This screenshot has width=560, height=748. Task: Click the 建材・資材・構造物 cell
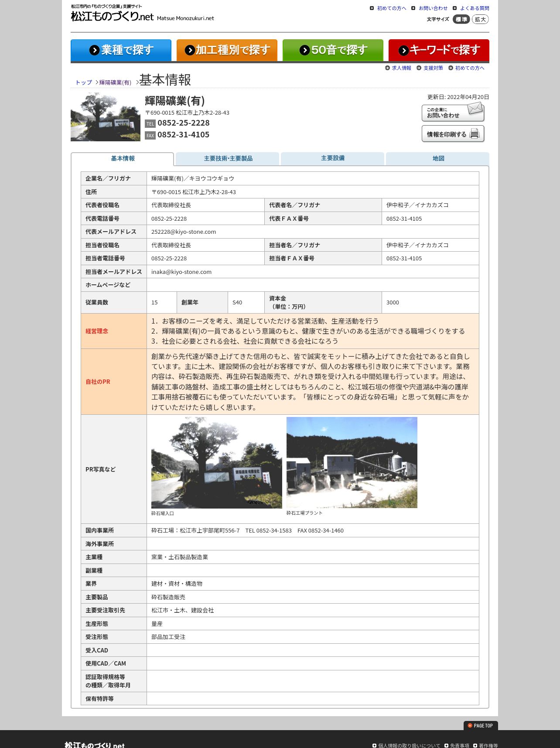click(x=313, y=584)
